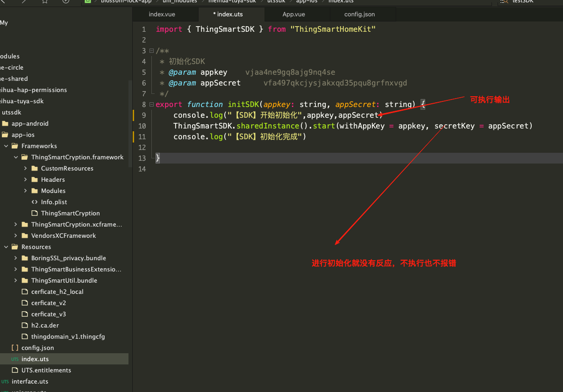The width and height of the screenshot is (563, 392).
Task: Click the ThingSmartUtil.bundle folder icon
Action: pyautogui.click(x=24, y=281)
